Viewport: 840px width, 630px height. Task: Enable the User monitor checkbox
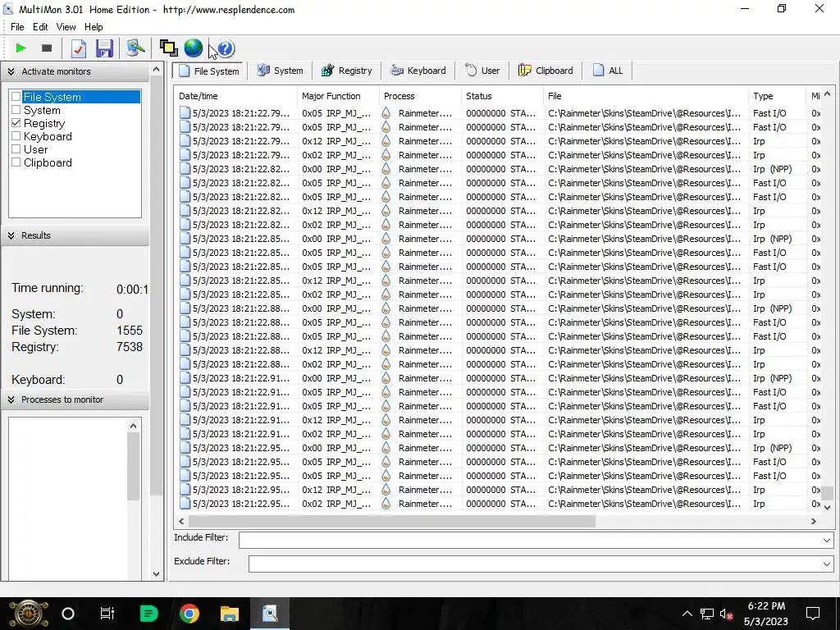(16, 149)
